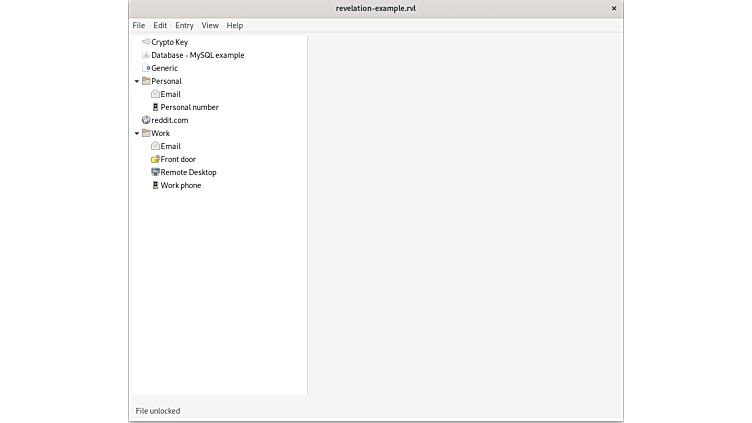Viewport: 752px width, 423px height.
Task: Click the Remote Desktop monitor icon
Action: 155,172
